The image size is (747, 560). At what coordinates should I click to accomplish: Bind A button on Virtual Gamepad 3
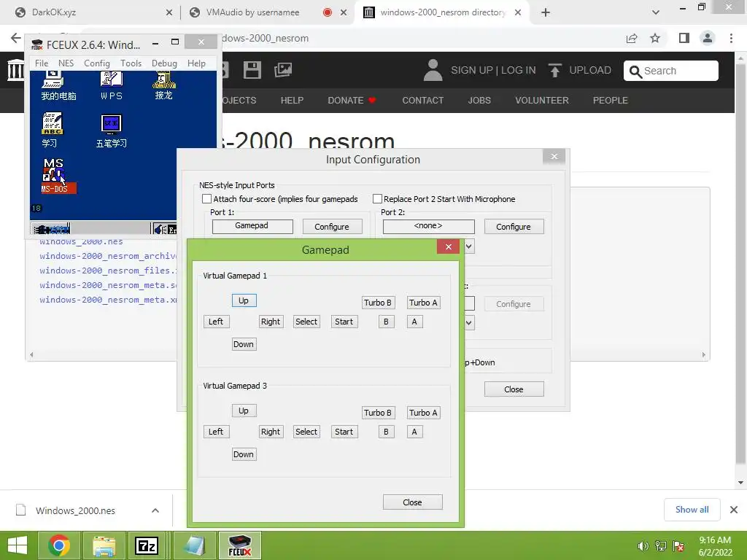pos(414,432)
